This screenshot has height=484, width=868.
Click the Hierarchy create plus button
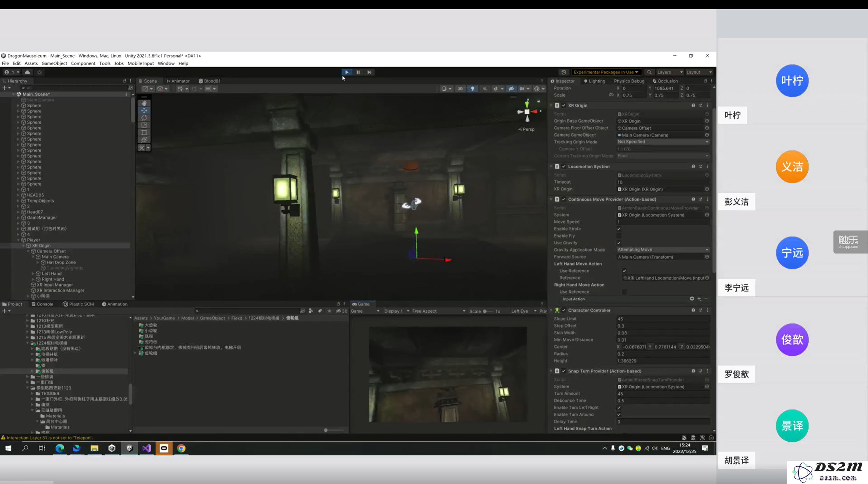pos(6,88)
